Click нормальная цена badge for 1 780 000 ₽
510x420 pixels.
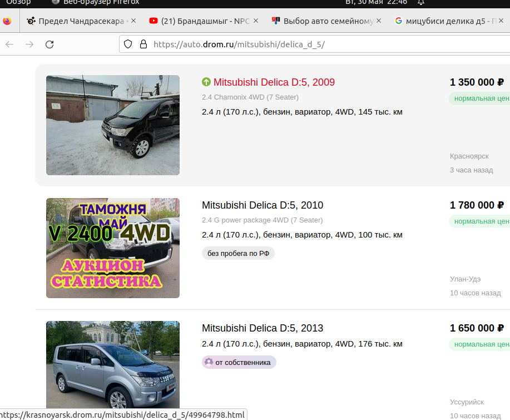479,221
